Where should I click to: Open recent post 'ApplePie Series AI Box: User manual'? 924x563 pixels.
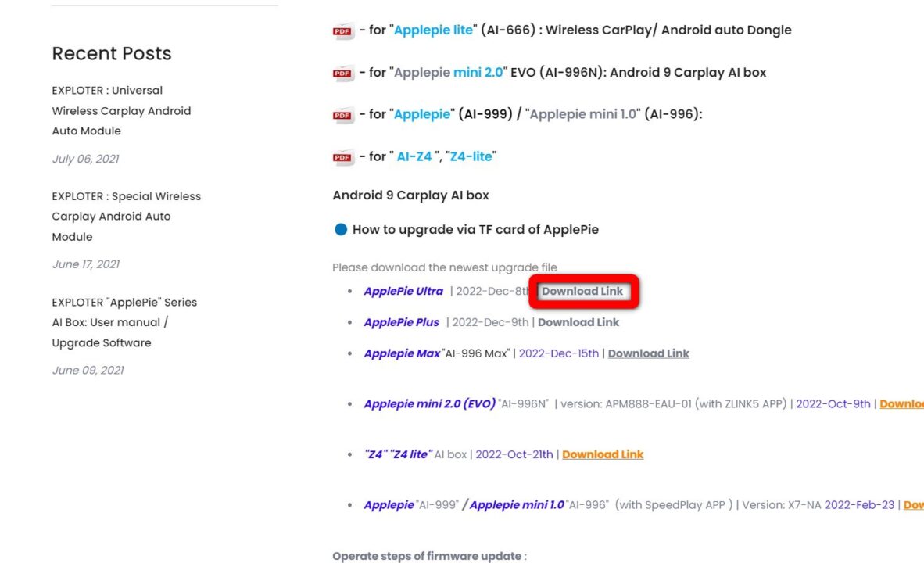[x=124, y=322]
